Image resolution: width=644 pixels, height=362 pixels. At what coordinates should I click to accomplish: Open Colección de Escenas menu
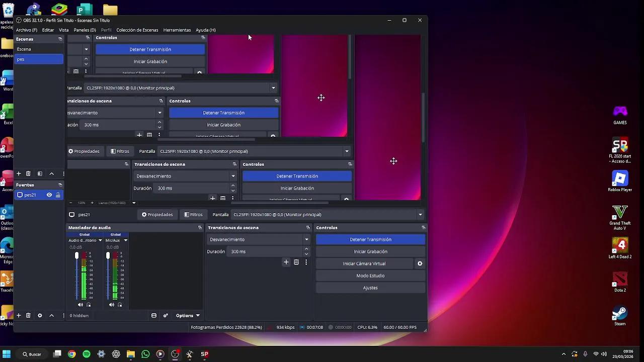point(137,30)
